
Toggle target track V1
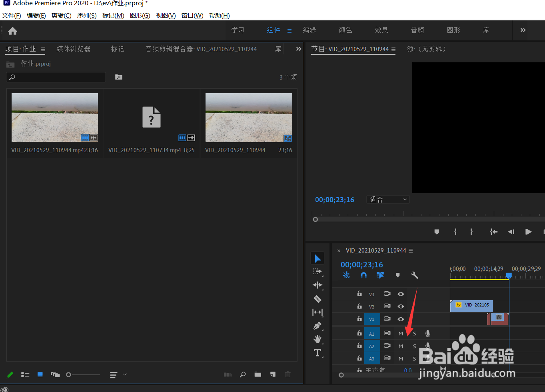click(x=372, y=319)
